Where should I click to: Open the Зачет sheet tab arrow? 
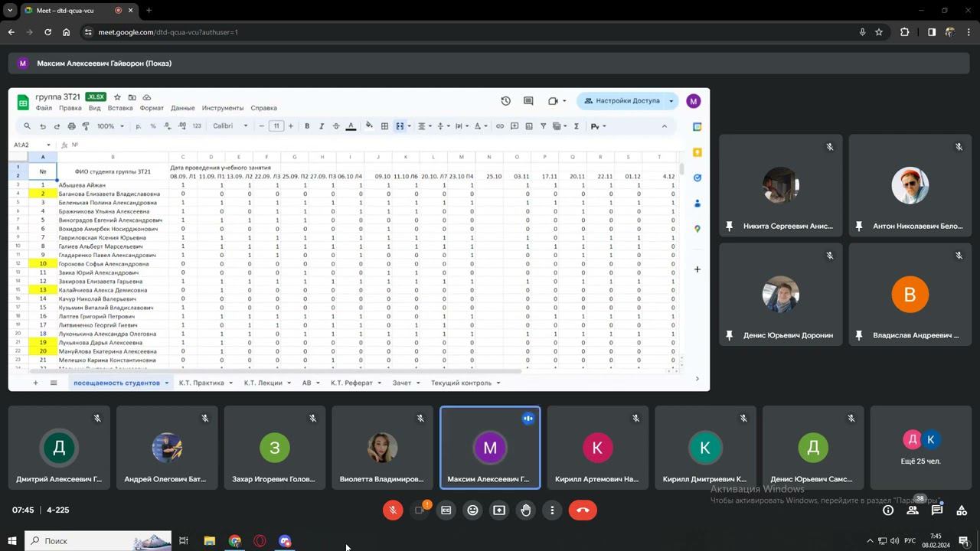pyautogui.click(x=418, y=383)
